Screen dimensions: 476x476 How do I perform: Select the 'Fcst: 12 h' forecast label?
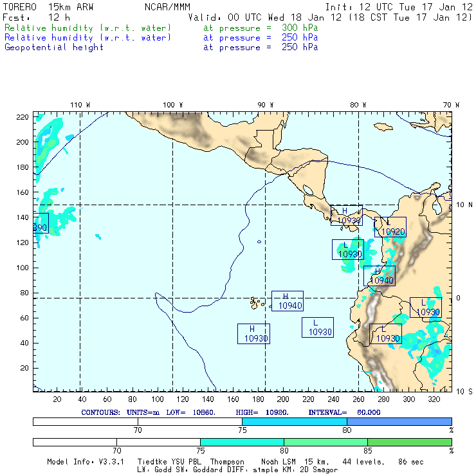[36, 17]
